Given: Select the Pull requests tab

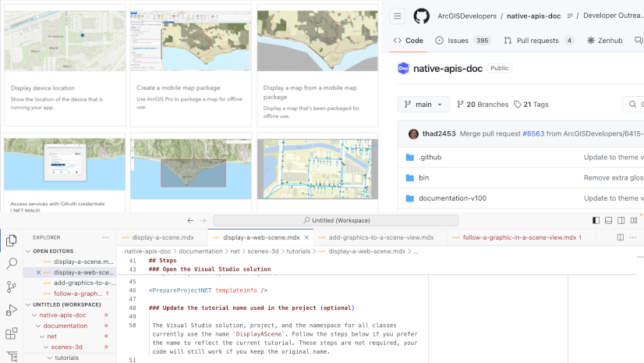Looking at the screenshot, I should point(539,41).
